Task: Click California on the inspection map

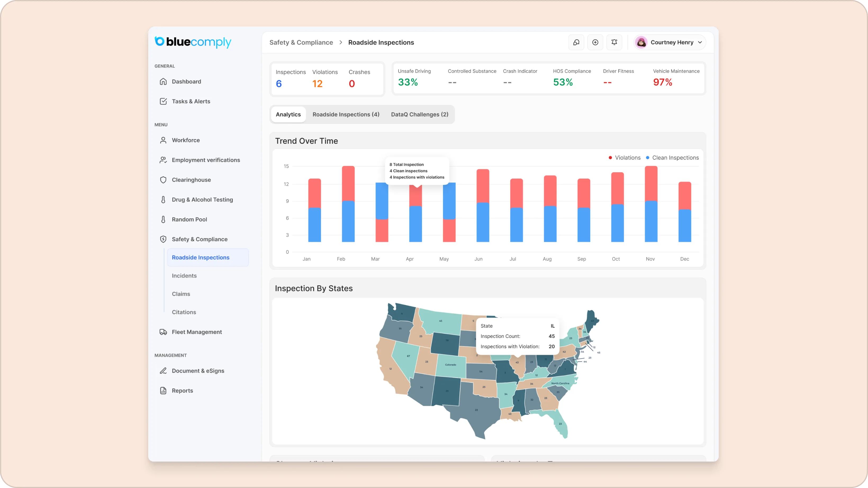Action: pyautogui.click(x=391, y=368)
